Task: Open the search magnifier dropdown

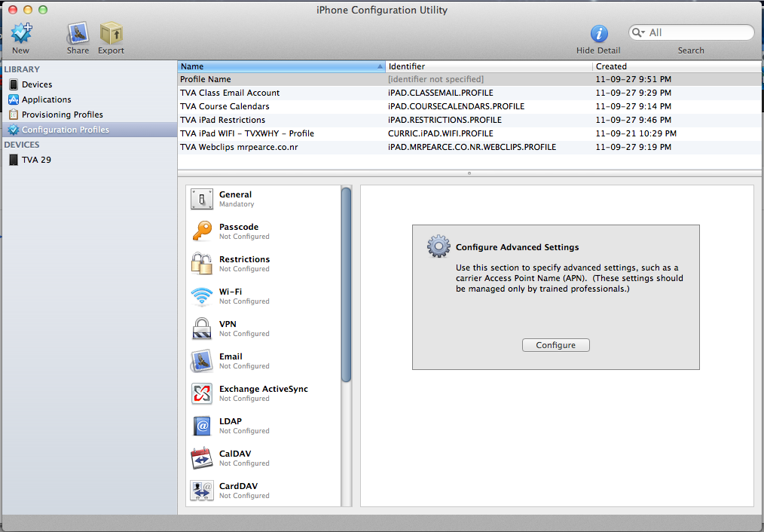Action: point(639,32)
